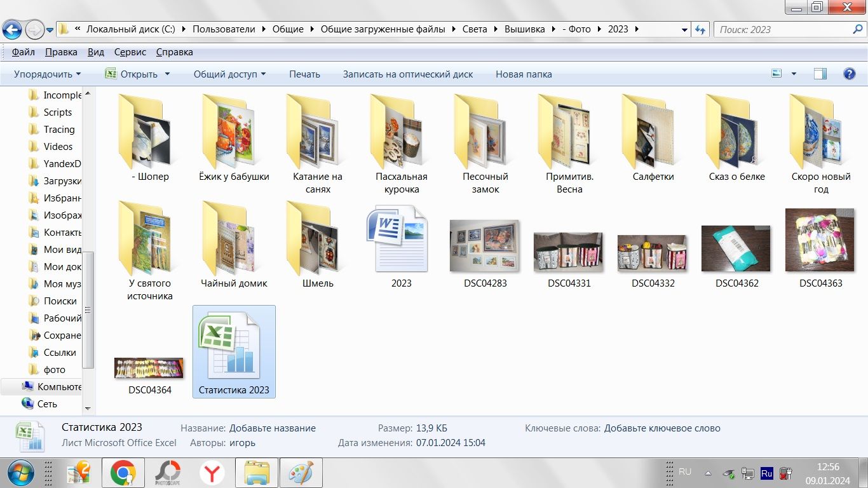Open Google Chrome from the taskbar
This screenshot has height=488, width=868.
(123, 473)
